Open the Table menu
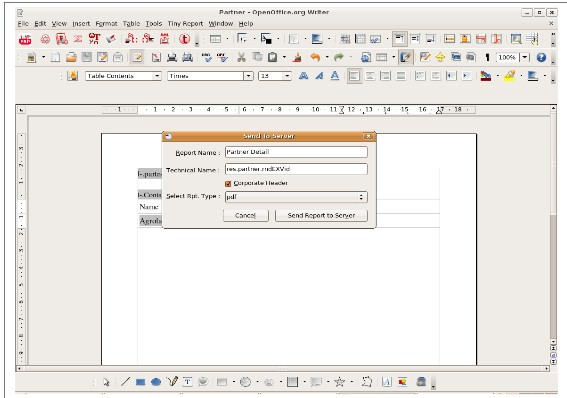The height and width of the screenshot is (398, 567). pos(131,23)
